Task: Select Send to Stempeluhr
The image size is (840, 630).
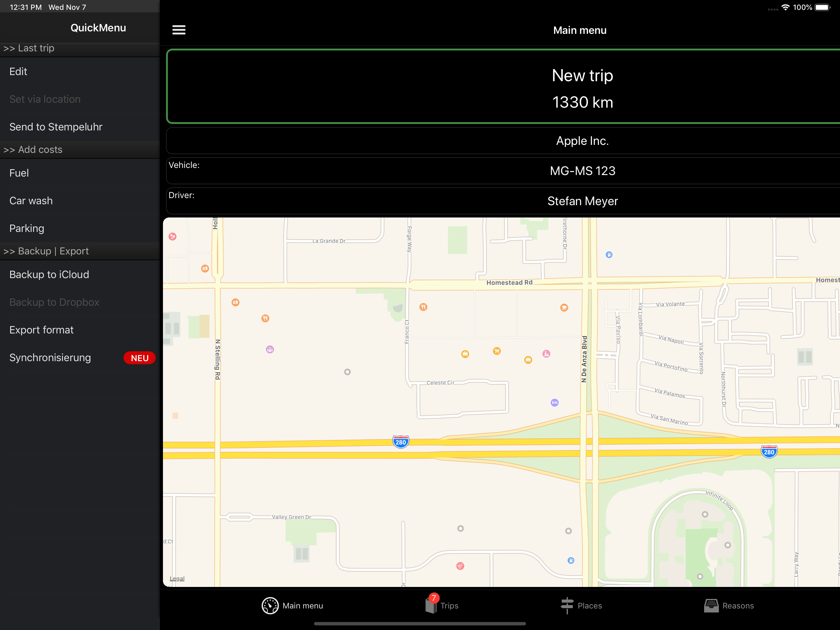Action: click(x=80, y=127)
